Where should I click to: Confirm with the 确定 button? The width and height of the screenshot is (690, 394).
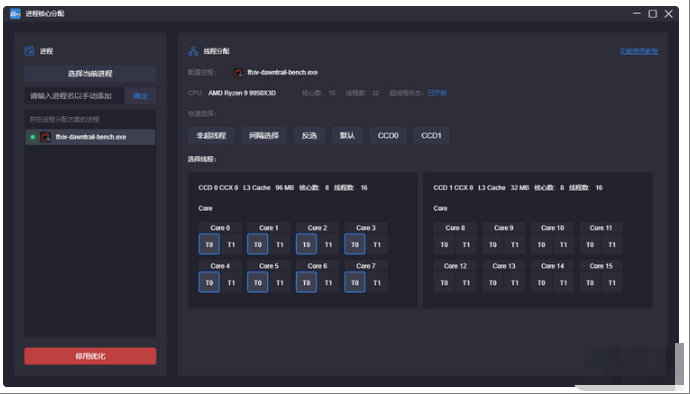click(140, 96)
